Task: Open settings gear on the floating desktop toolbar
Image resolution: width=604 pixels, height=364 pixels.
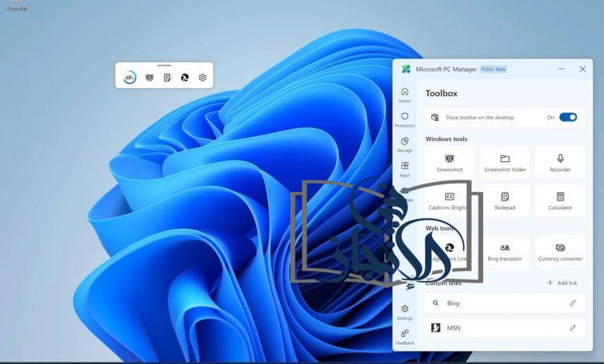Action: tap(203, 77)
